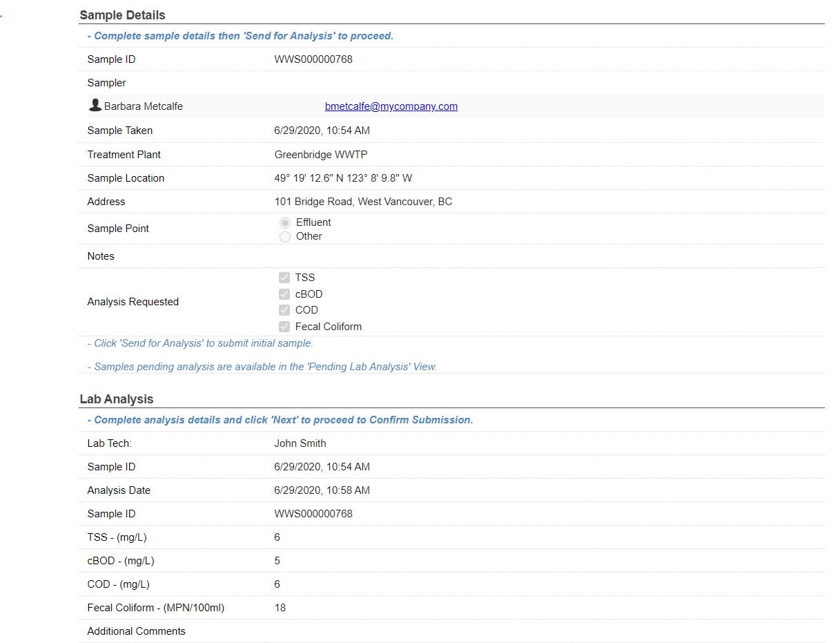Click the Sample Location GPS coordinates

[343, 178]
